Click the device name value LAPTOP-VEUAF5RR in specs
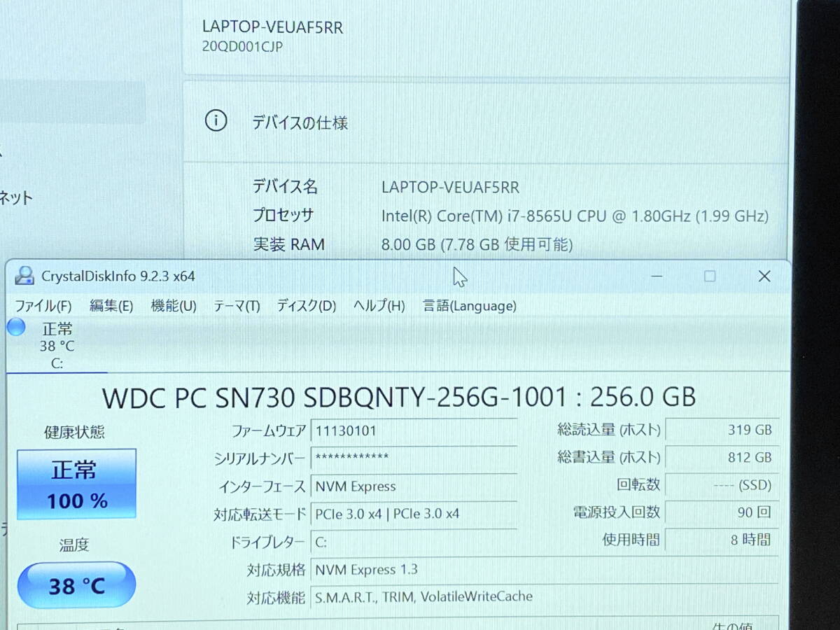 pos(450,188)
